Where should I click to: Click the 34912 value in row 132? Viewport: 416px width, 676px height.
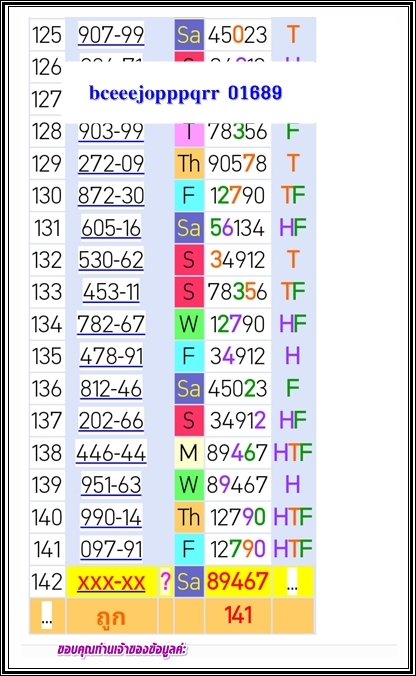238,260
